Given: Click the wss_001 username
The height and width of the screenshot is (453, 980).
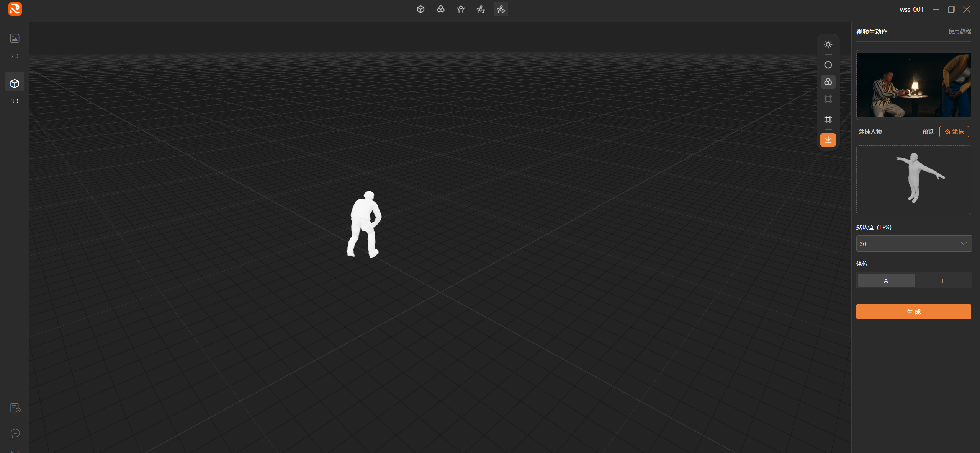Looking at the screenshot, I should [911, 10].
